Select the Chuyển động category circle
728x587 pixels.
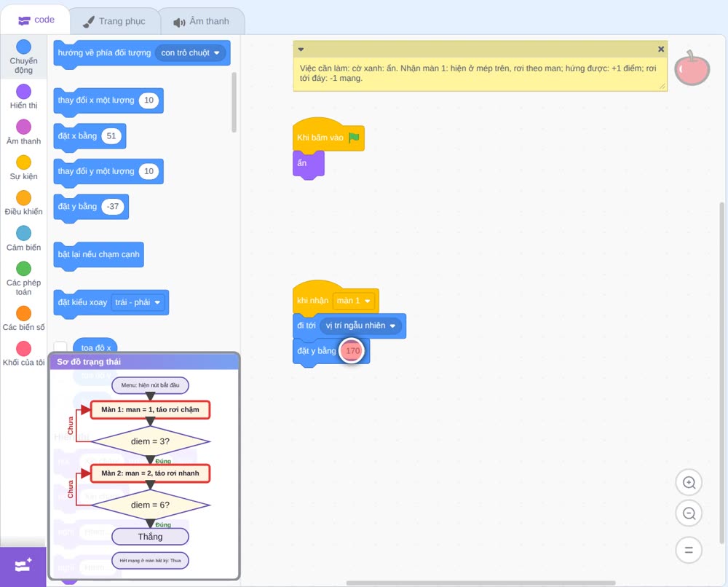pos(24,47)
